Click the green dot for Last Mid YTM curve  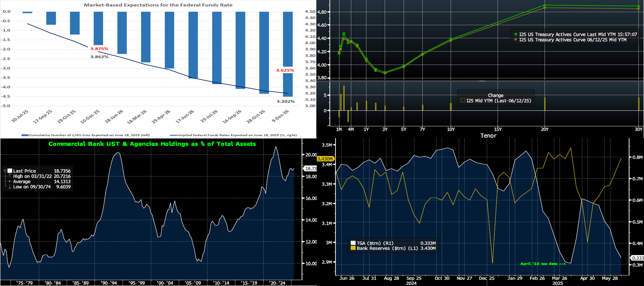point(516,34)
